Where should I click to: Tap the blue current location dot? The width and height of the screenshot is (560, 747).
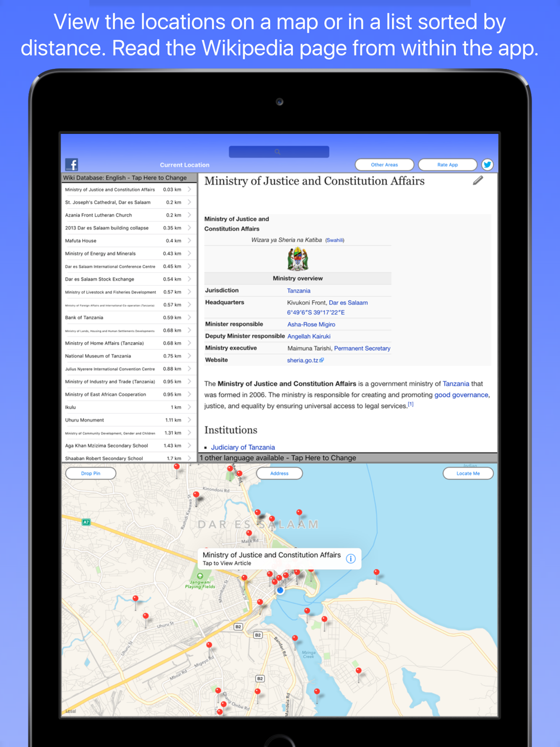(280, 590)
